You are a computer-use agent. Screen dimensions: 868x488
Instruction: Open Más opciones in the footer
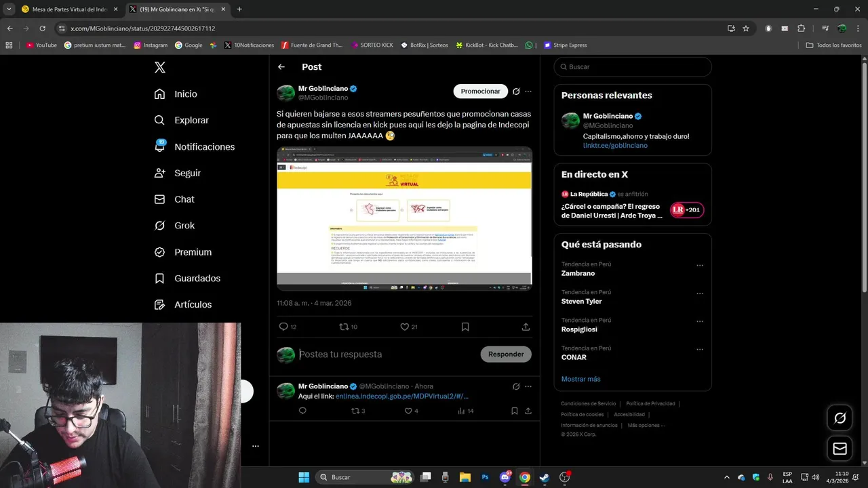646,425
